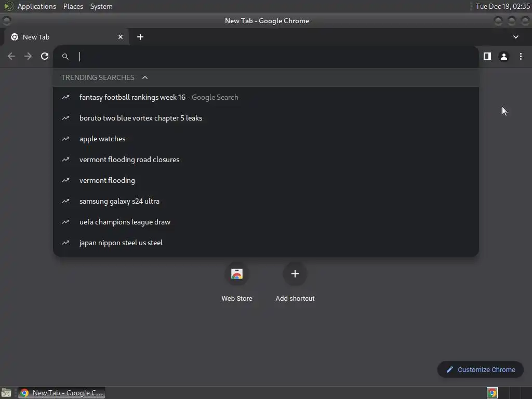This screenshot has width=532, height=399.
Task: Close the New Tab tab
Action: click(121, 37)
